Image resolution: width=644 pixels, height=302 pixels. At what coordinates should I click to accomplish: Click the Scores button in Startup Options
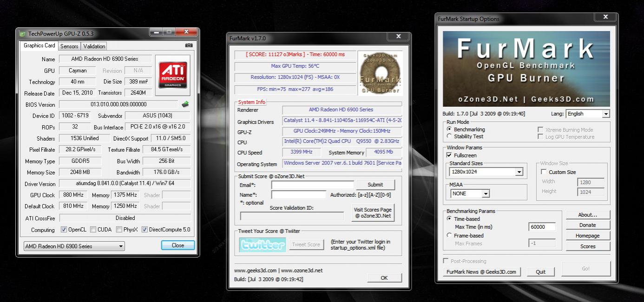point(588,247)
